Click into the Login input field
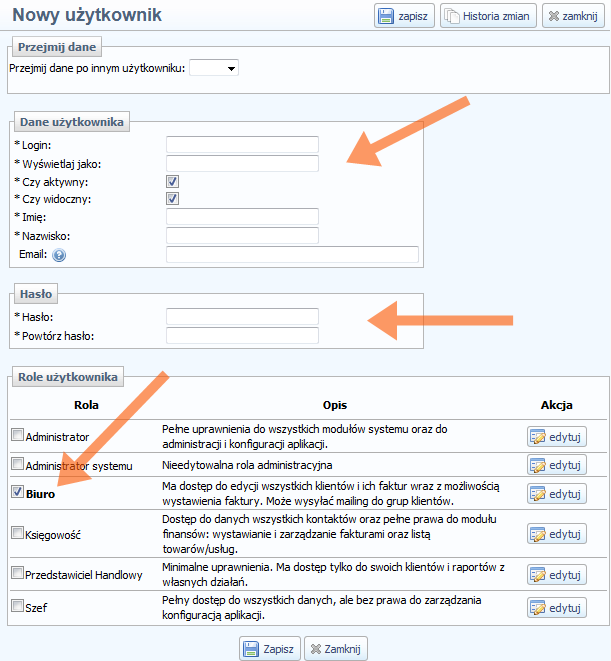Screen dimensions: 611x661 click(x=242, y=145)
